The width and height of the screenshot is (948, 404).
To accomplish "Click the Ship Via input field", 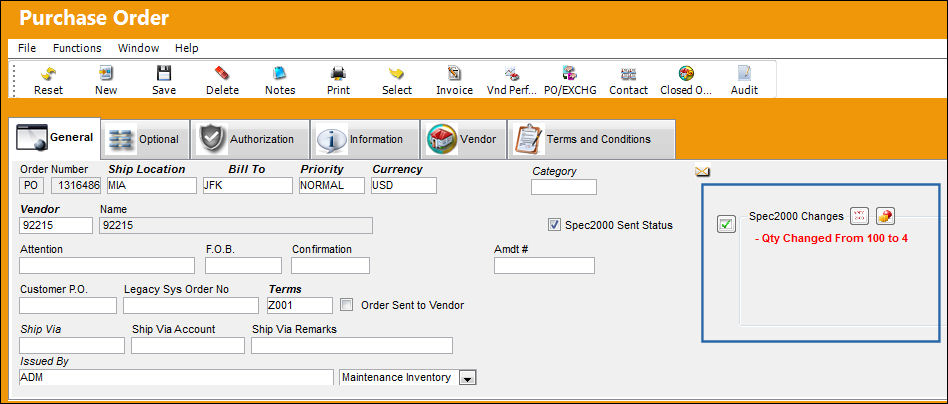I will tap(72, 345).
